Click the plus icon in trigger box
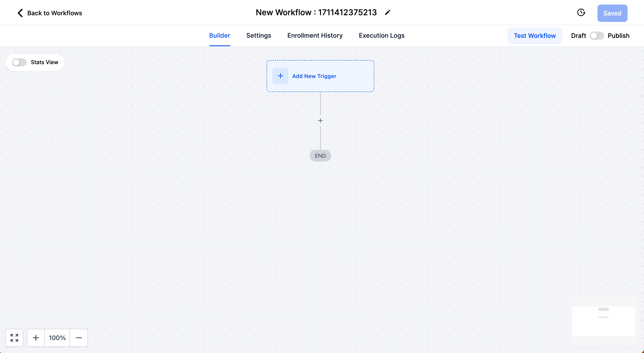This screenshot has width=644, height=353. click(280, 76)
